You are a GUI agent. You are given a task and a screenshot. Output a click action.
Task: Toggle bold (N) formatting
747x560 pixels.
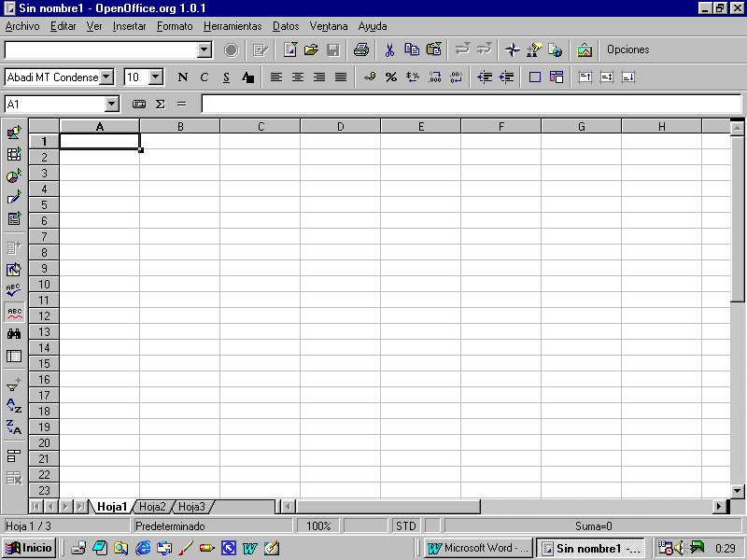pos(182,77)
